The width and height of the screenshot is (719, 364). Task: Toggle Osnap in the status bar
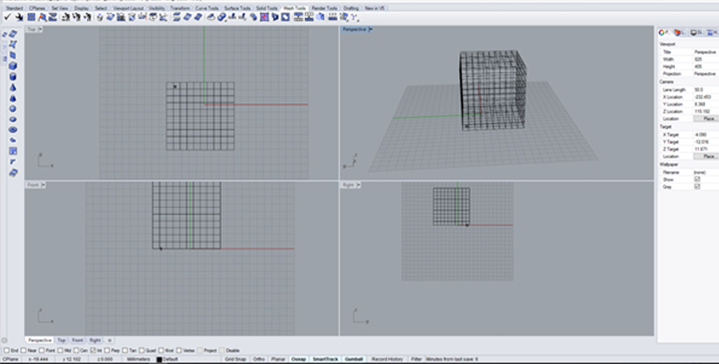tap(299, 359)
